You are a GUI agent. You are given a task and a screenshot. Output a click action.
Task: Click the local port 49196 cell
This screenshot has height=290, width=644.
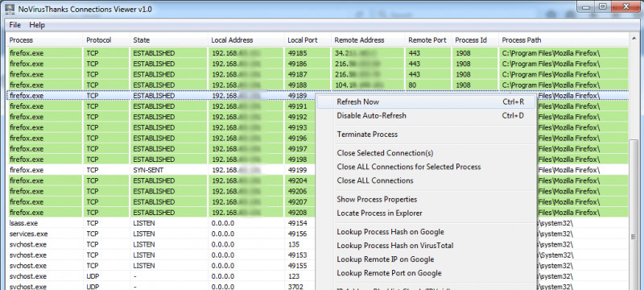300,139
